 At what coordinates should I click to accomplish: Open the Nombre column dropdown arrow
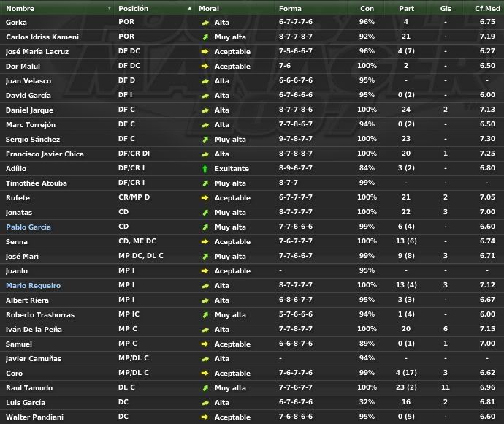point(110,8)
